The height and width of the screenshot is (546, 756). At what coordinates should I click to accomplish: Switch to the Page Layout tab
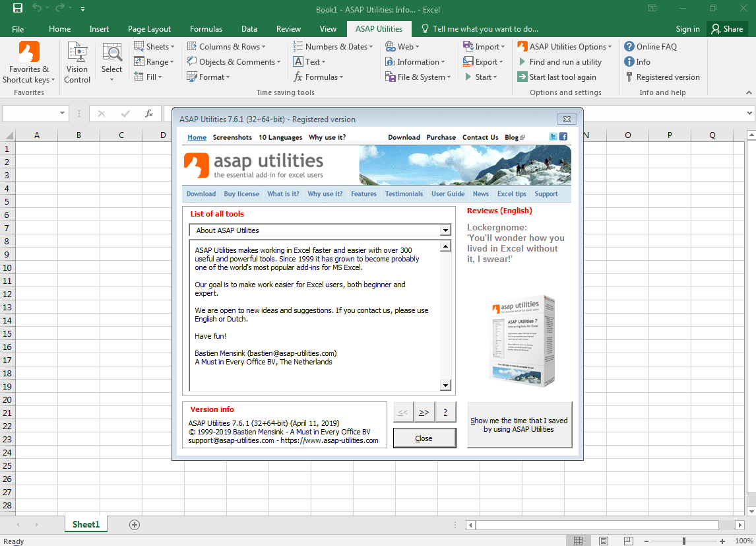(149, 29)
